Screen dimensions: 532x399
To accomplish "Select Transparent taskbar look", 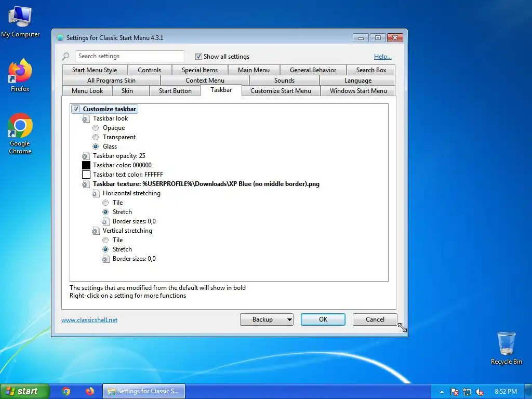I will (x=96, y=137).
